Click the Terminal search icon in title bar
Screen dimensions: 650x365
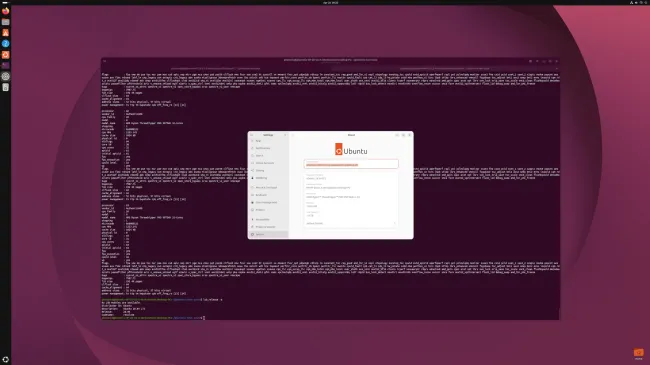point(530,61)
